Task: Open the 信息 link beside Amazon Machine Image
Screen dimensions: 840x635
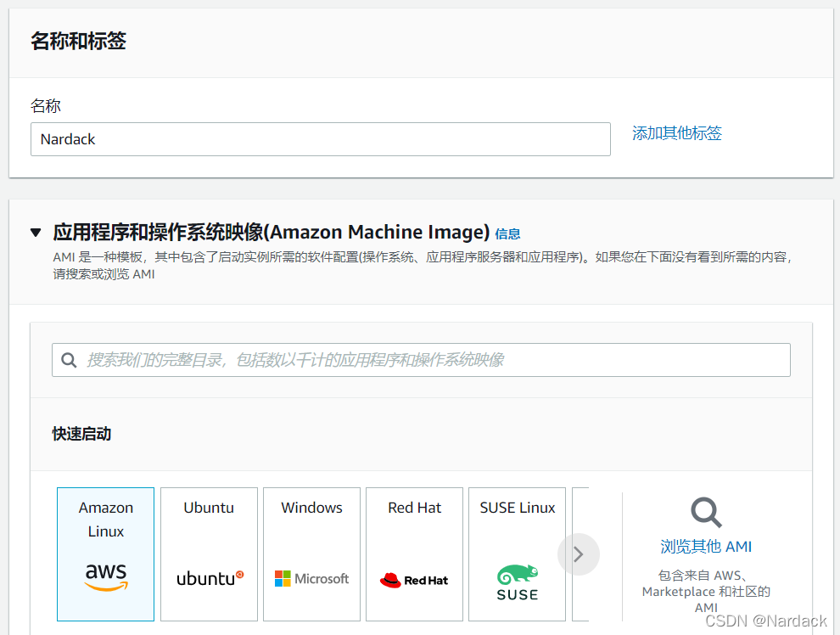Action: click(x=507, y=234)
